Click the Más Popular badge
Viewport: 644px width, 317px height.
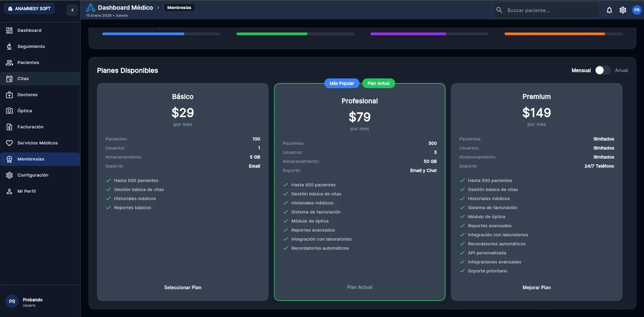[342, 83]
